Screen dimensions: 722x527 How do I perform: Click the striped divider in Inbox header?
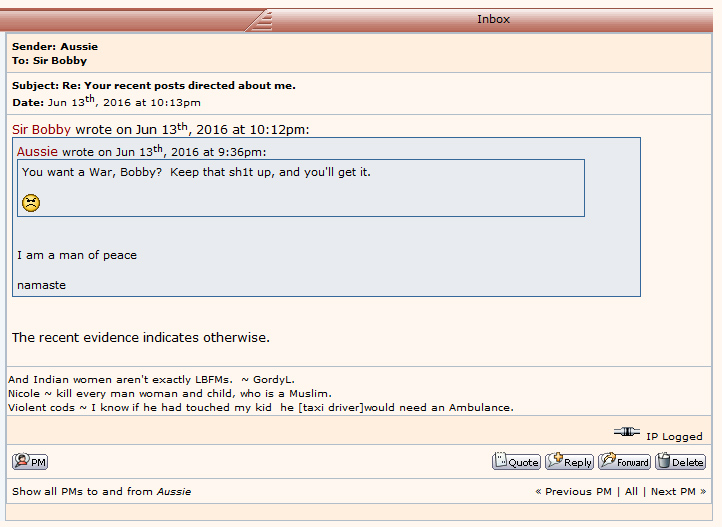point(258,19)
